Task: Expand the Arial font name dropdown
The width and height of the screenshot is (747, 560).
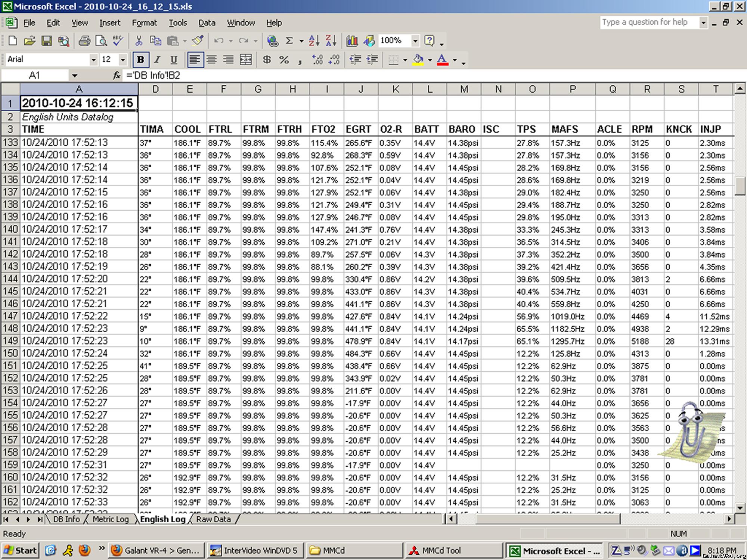Action: coord(93,60)
